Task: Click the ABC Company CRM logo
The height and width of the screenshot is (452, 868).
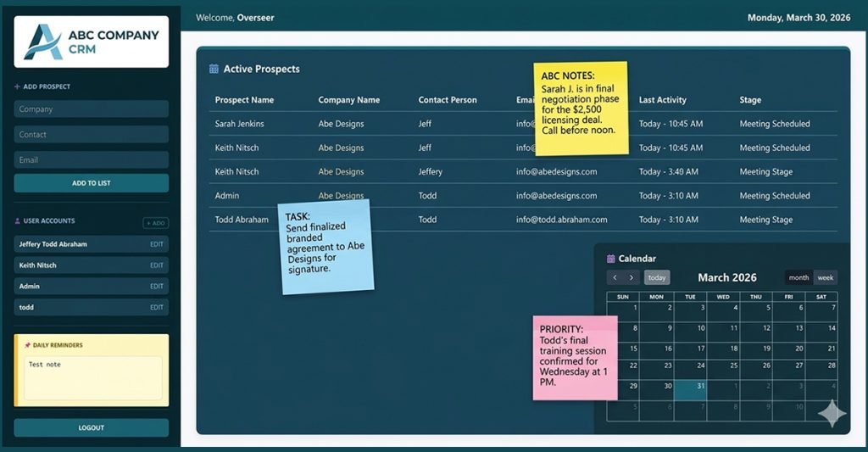Action: 91,42
